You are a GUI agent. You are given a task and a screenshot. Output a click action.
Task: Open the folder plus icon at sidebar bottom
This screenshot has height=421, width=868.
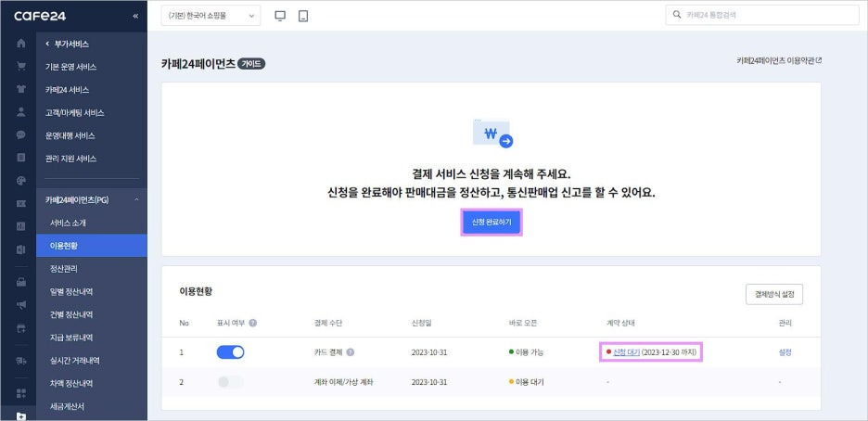point(21,416)
